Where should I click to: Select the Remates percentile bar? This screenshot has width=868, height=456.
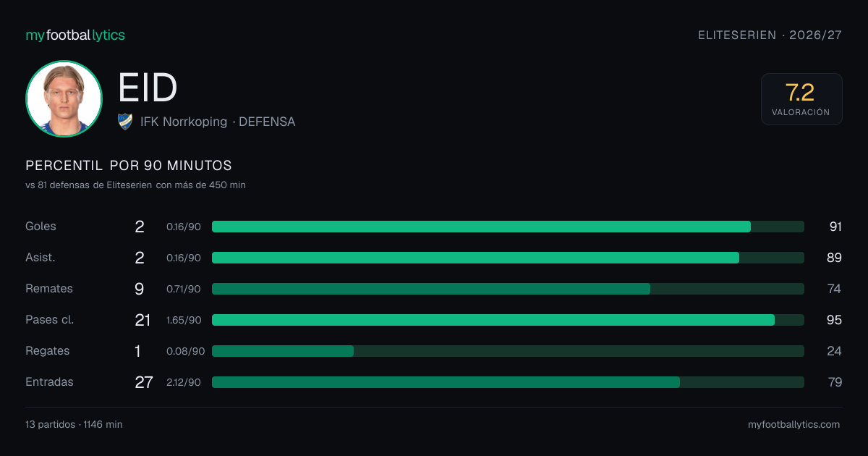(x=508, y=289)
